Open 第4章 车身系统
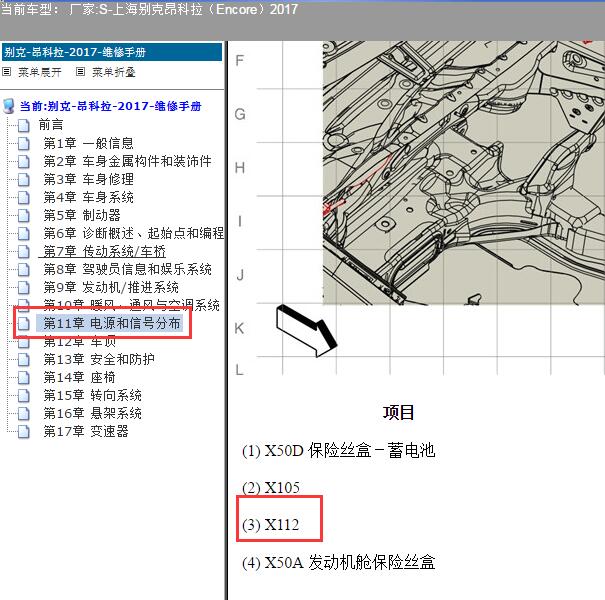Viewport: 605px width, 600px height. coord(88,197)
